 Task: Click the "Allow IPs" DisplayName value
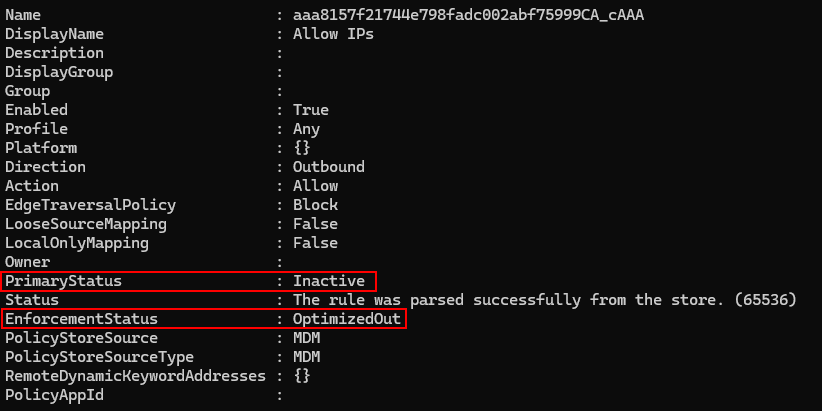point(333,34)
